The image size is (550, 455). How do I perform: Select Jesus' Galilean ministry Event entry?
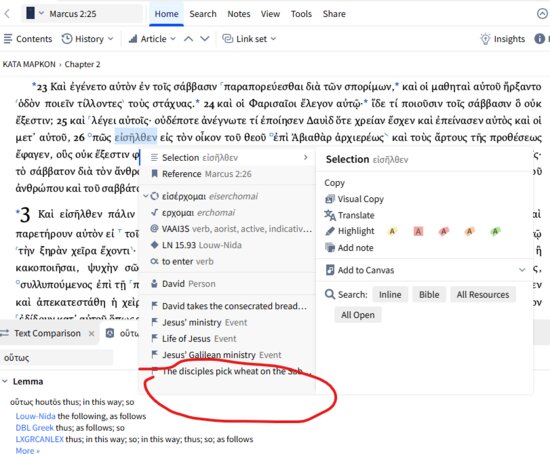click(x=216, y=355)
